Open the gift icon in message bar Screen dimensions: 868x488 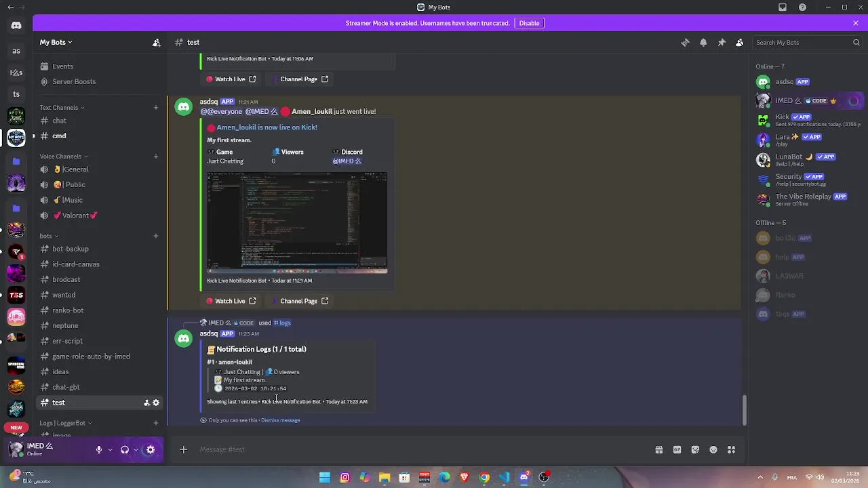[x=658, y=449]
